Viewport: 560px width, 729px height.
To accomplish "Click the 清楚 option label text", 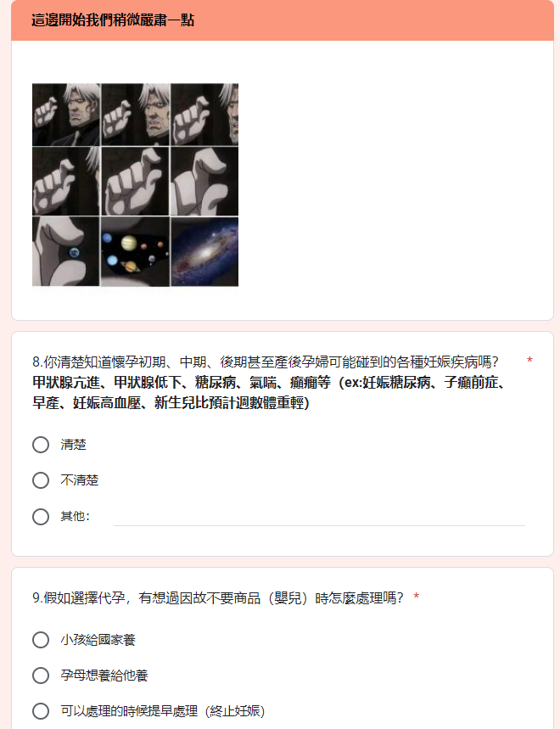I will (x=74, y=445).
